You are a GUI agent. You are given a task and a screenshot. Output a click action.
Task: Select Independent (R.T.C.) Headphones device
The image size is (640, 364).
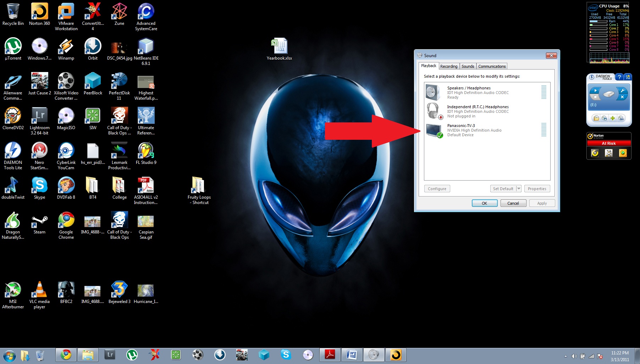click(487, 111)
